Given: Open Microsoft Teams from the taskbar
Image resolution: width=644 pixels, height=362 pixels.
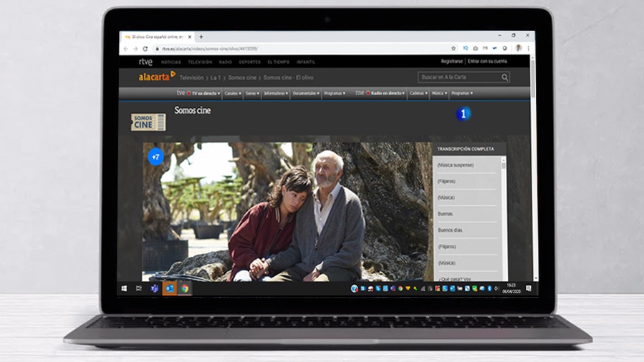Looking at the screenshot, I should pyautogui.click(x=155, y=288).
